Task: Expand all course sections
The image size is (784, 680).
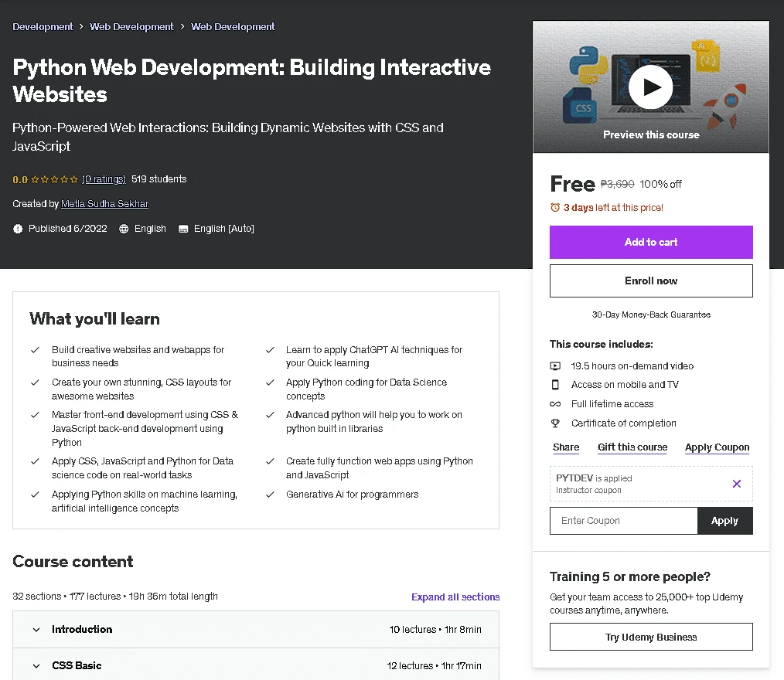Action: (455, 597)
